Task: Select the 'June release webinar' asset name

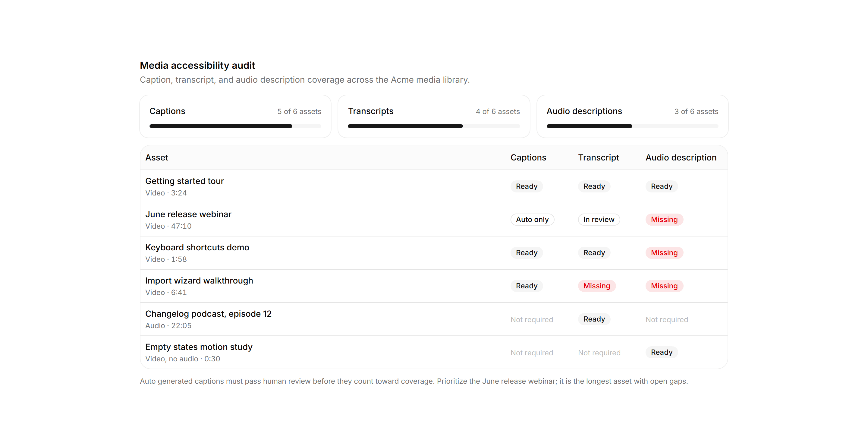Action: click(x=188, y=214)
